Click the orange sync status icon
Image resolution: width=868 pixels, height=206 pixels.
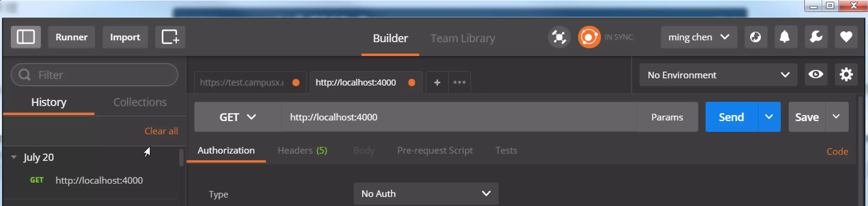(x=589, y=37)
